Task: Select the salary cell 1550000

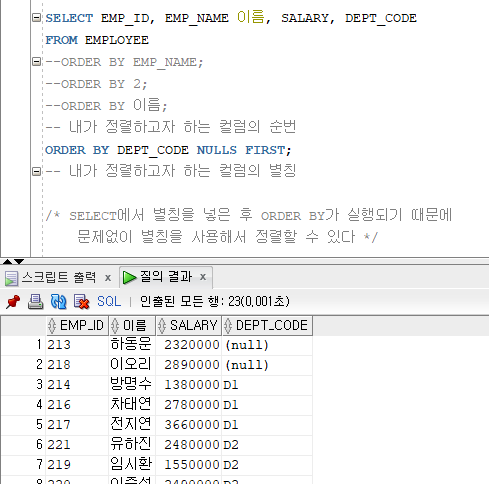Action: click(x=189, y=465)
